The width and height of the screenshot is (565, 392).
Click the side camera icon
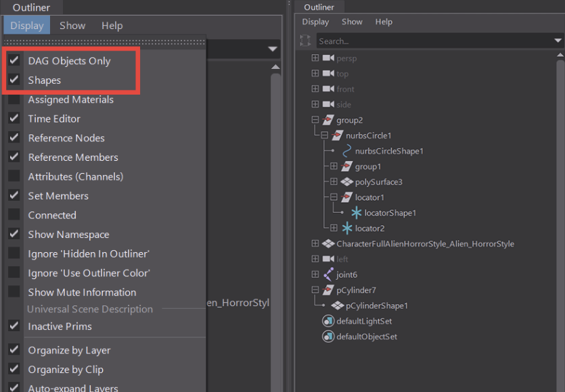tap(328, 104)
